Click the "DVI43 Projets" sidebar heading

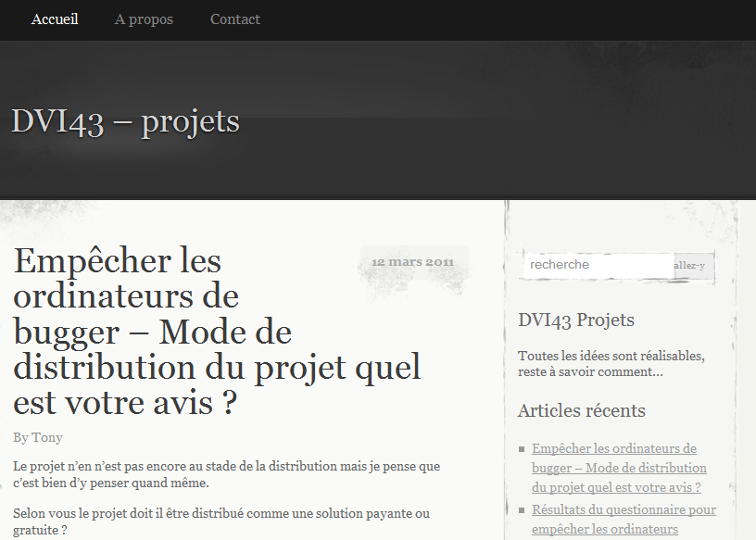[576, 320]
